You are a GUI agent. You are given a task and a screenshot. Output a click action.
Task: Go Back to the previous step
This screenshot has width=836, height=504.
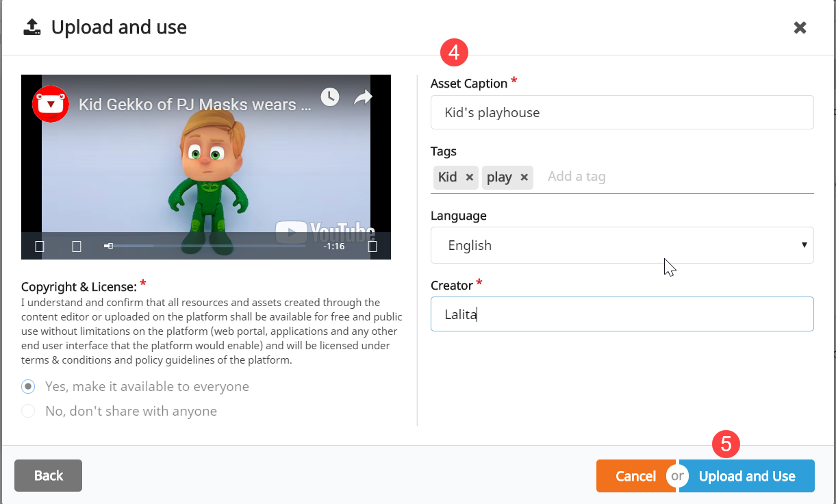click(x=48, y=475)
